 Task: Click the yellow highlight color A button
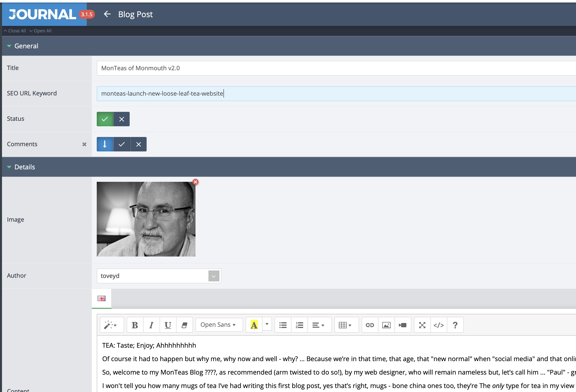tap(254, 325)
